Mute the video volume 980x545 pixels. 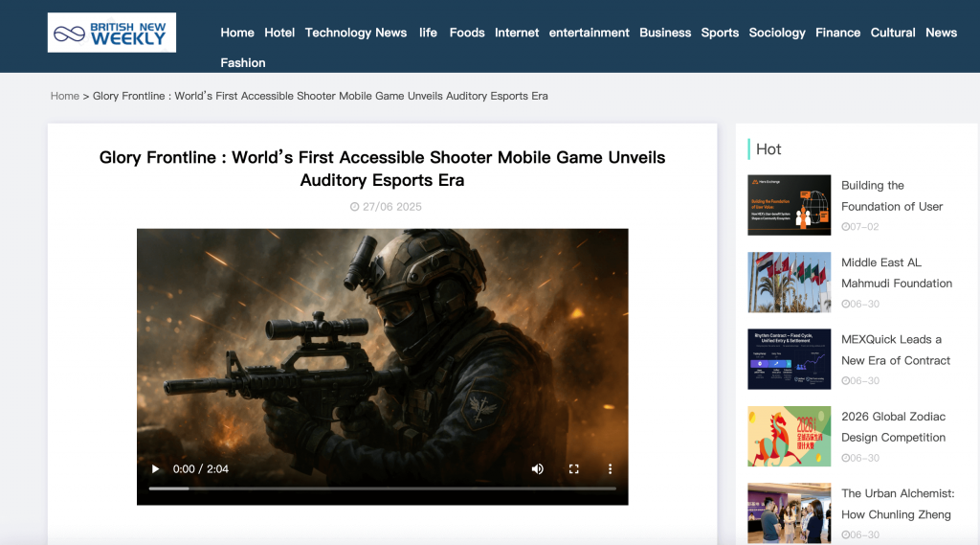point(538,468)
